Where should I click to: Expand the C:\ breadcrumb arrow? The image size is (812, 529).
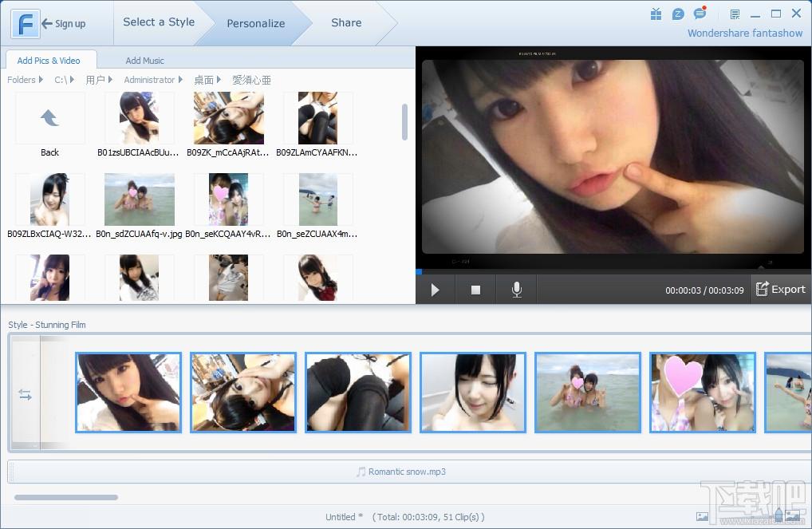coord(72,80)
